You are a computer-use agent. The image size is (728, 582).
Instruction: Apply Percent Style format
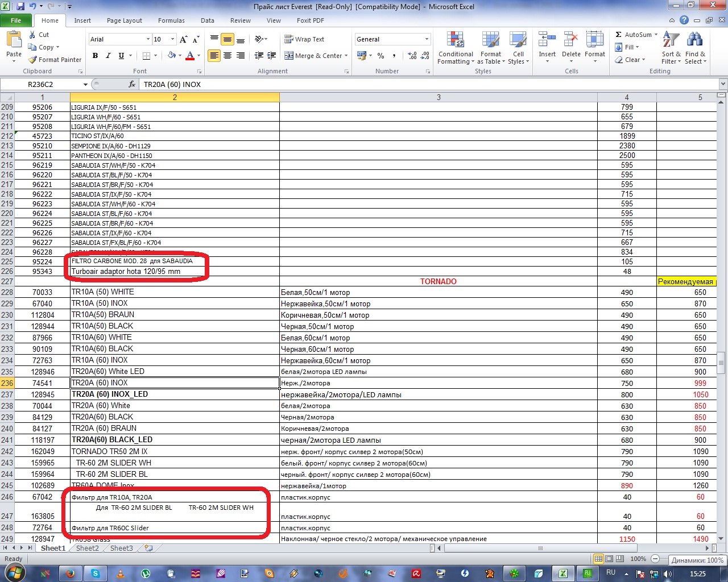pyautogui.click(x=380, y=56)
